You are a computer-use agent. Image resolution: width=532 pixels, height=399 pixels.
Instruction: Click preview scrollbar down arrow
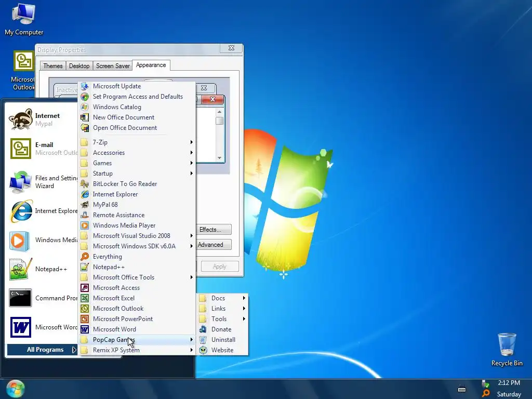point(220,158)
